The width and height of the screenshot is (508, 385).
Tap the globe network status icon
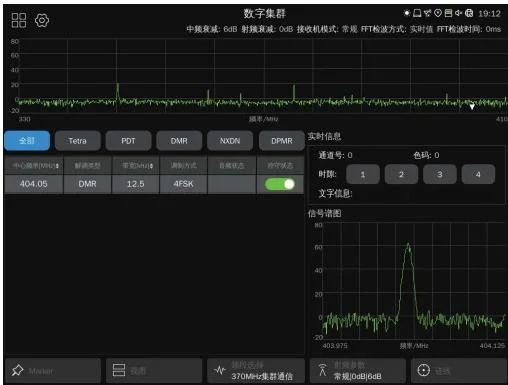(x=469, y=13)
